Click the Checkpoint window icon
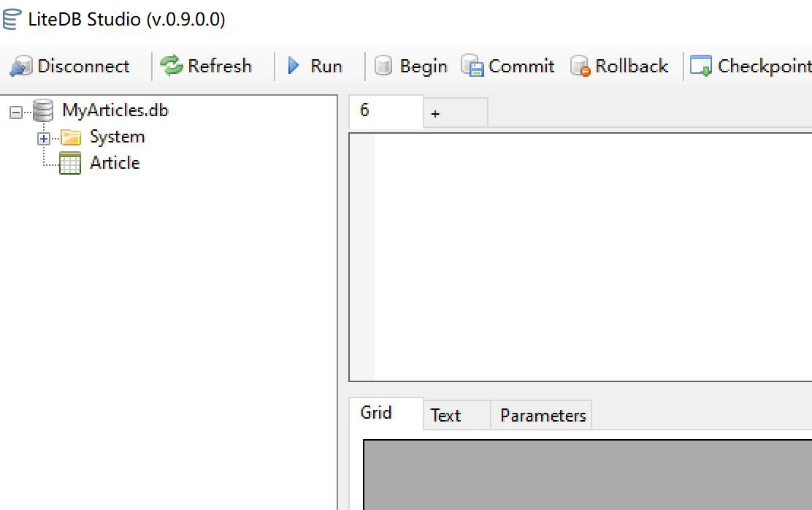The image size is (812, 510). click(701, 66)
